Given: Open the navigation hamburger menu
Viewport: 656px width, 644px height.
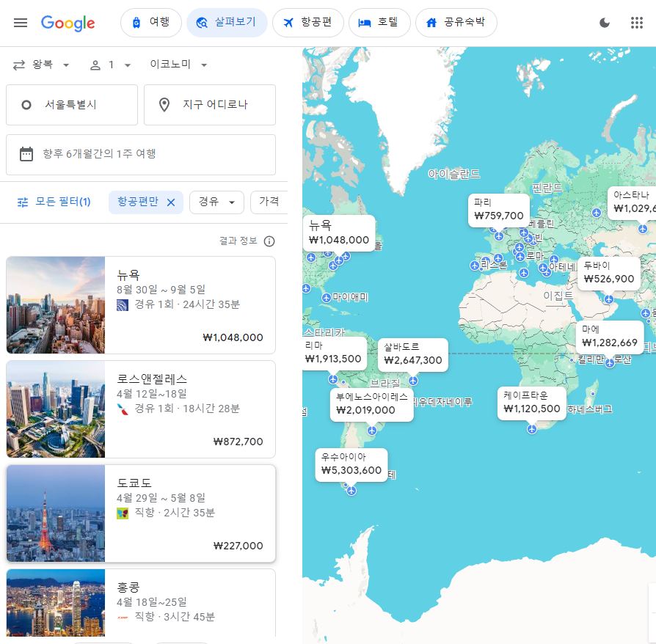Looking at the screenshot, I should tap(21, 23).
